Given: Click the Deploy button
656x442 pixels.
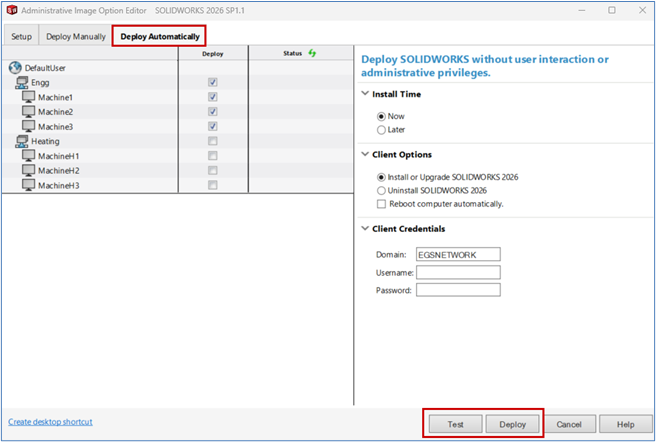Looking at the screenshot, I should coord(512,424).
